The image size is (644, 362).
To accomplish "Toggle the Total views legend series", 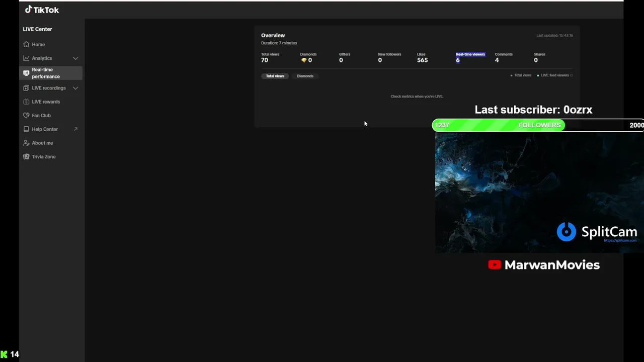I will (x=521, y=75).
